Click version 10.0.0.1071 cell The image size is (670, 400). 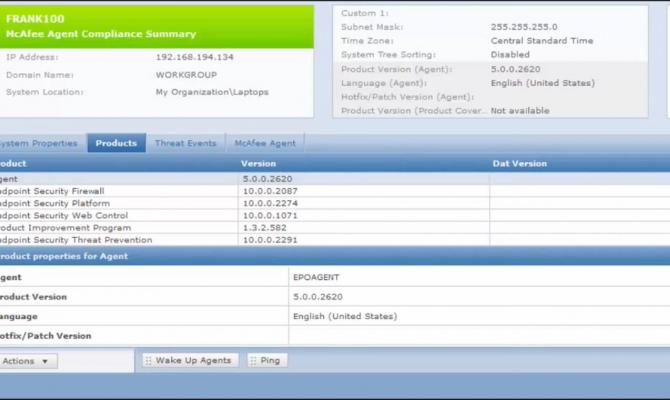click(x=270, y=215)
